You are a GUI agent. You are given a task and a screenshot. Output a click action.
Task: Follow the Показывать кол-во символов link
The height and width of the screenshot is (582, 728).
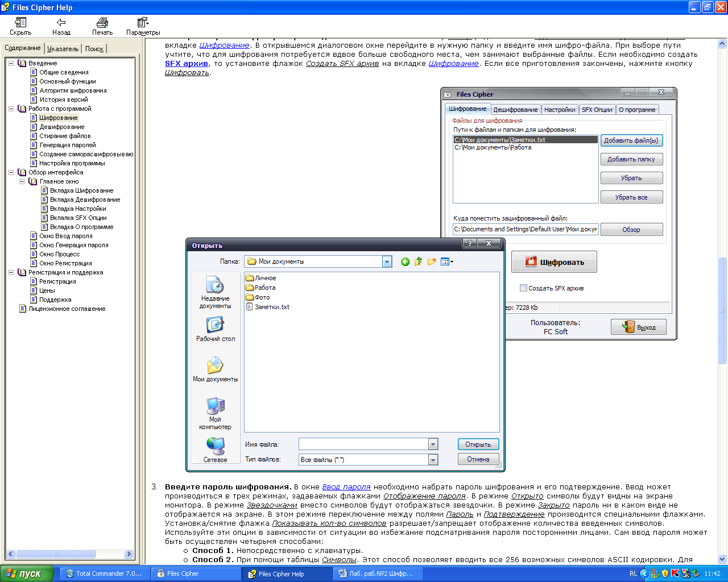coord(329,523)
